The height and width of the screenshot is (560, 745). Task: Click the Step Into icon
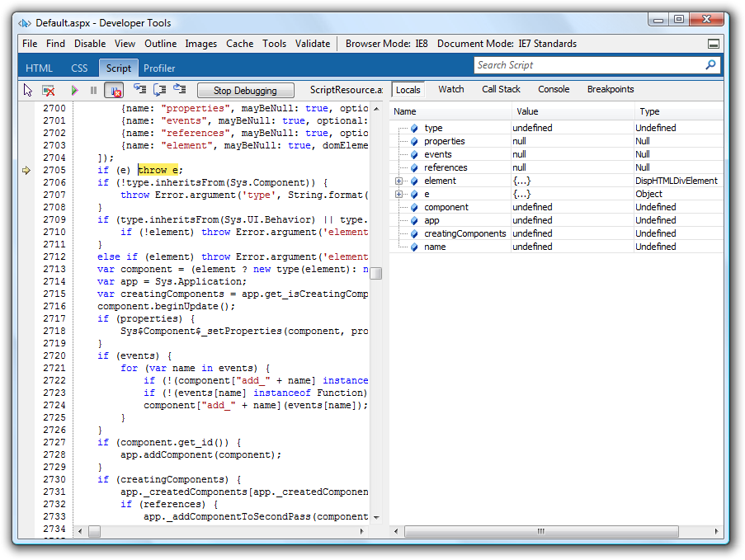coord(139,90)
